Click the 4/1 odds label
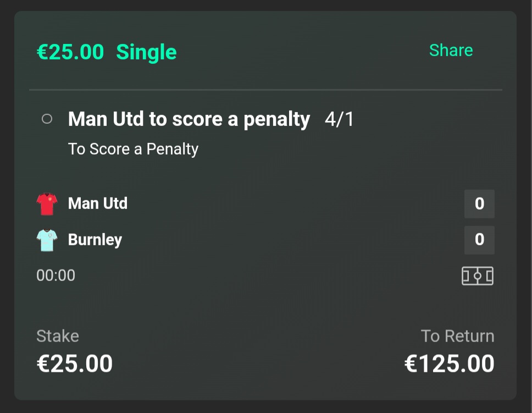Image resolution: width=532 pixels, height=413 pixels. (339, 119)
